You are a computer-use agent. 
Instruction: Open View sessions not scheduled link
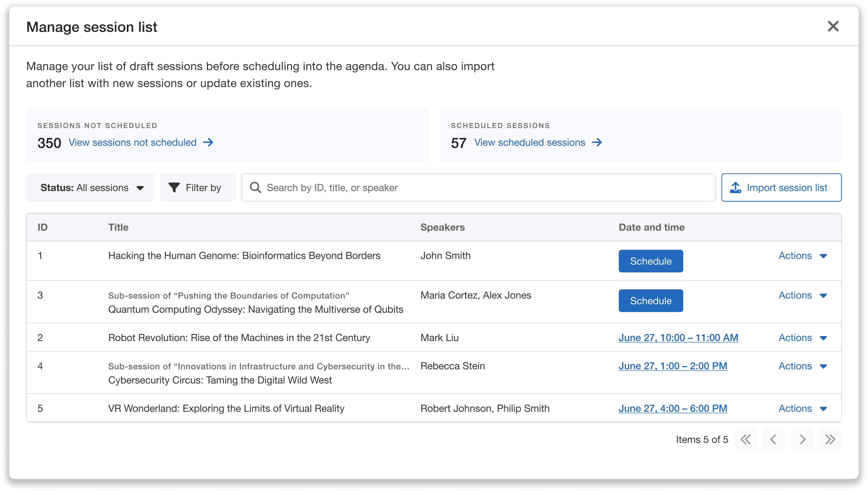point(133,142)
